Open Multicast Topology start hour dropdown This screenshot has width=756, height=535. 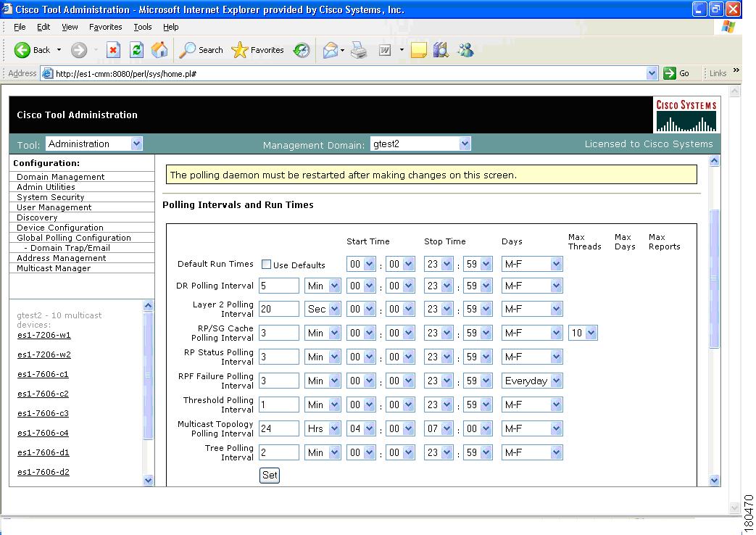[361, 428]
